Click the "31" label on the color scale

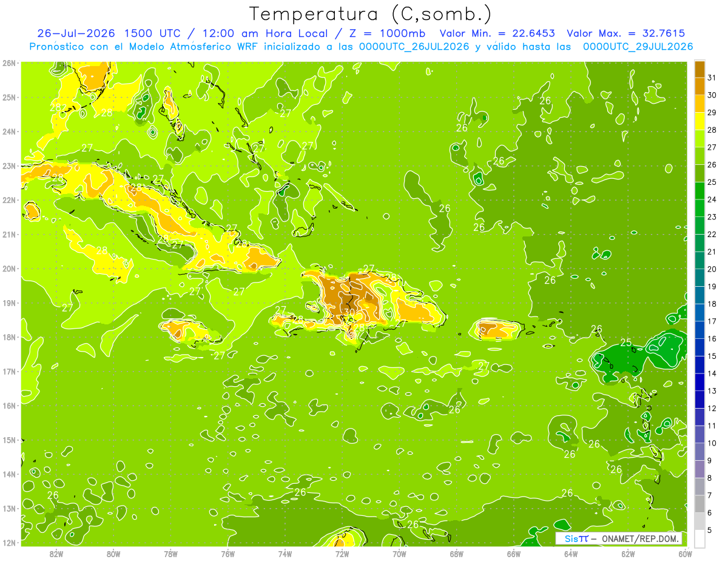pos(712,78)
